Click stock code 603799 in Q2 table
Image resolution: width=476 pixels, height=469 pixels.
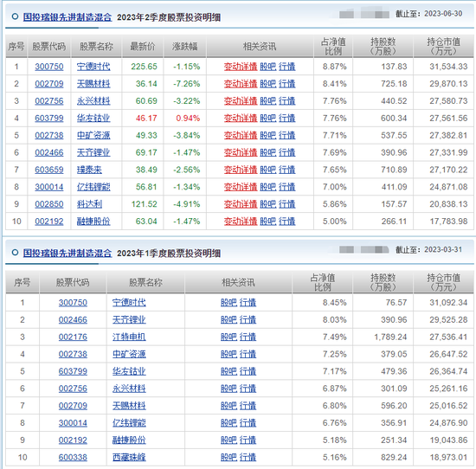tap(49, 118)
